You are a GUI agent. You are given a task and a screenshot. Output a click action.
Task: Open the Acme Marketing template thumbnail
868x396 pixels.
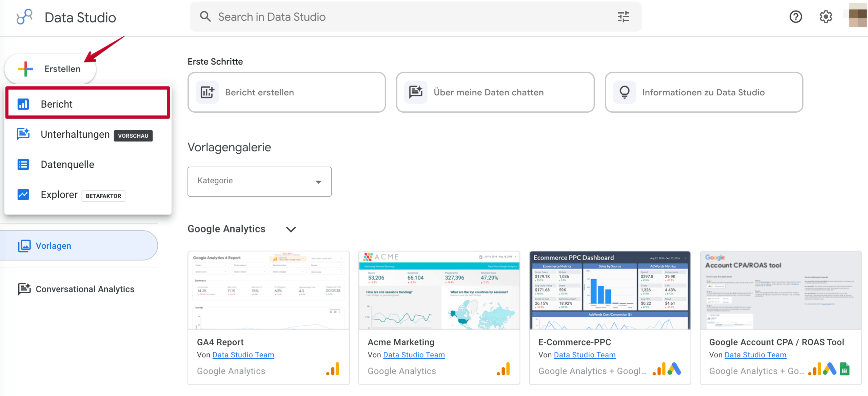pyautogui.click(x=439, y=290)
